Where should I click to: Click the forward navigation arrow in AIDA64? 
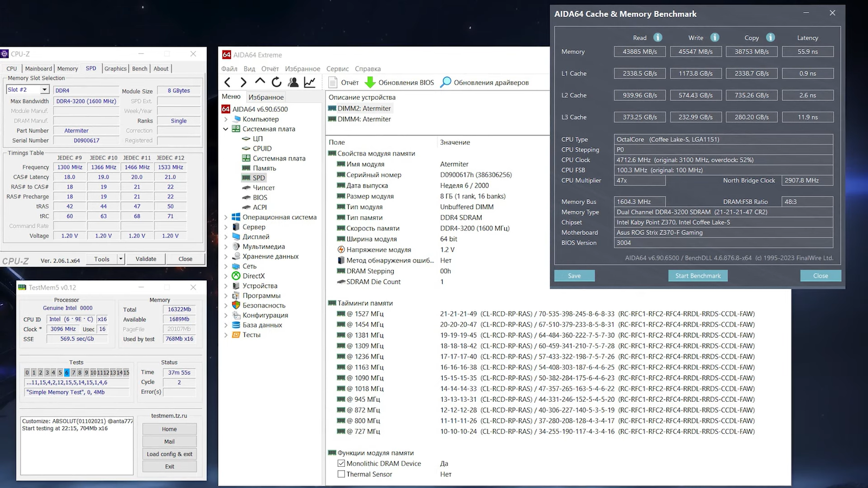pos(244,82)
